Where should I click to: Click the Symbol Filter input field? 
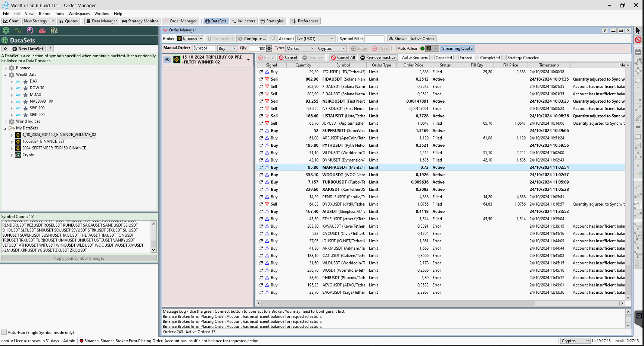(374, 39)
